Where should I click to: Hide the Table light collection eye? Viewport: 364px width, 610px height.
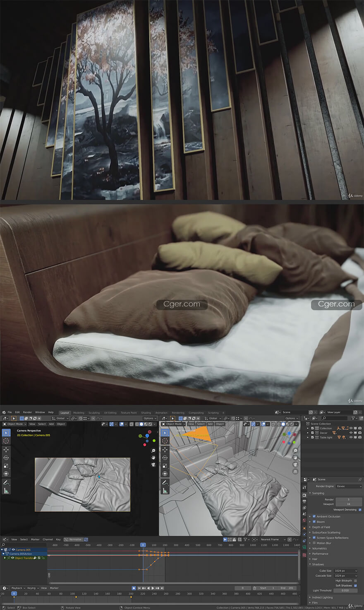(351, 437)
